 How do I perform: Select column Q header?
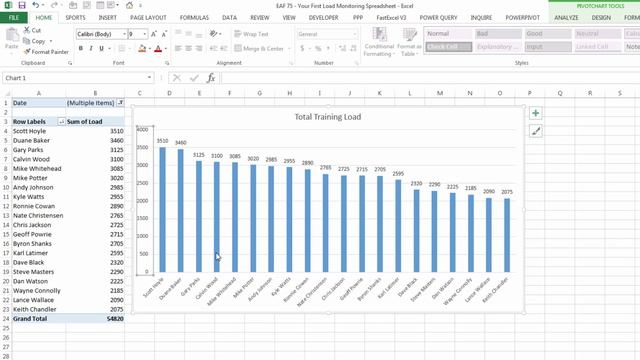pos(560,93)
